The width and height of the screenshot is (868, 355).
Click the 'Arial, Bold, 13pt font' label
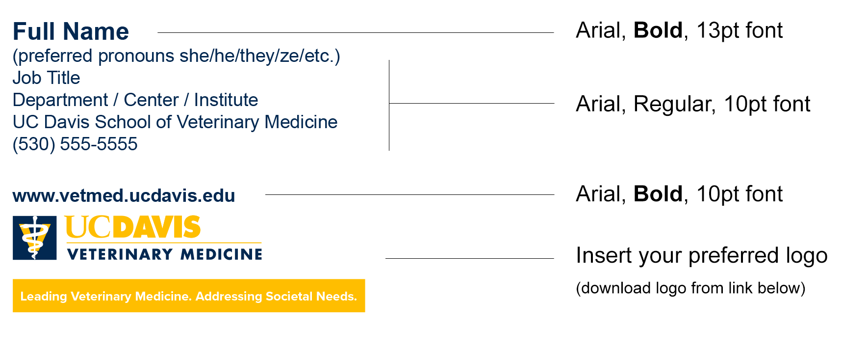tap(679, 30)
